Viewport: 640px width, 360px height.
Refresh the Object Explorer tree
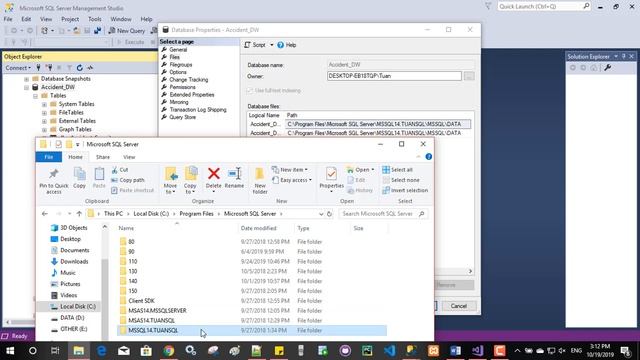[80, 68]
